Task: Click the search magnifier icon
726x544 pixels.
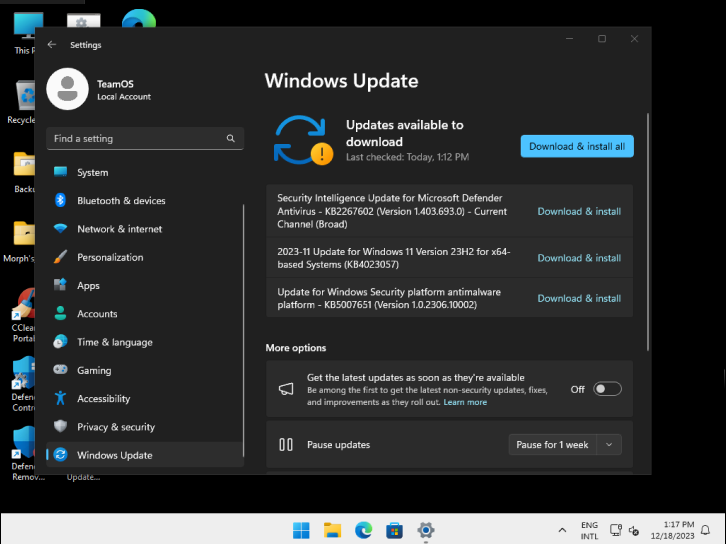Action: tap(231, 138)
